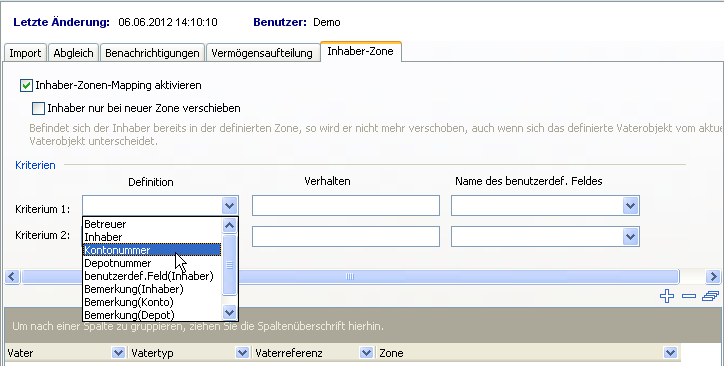
Task: Switch to the Import tab
Action: [x=25, y=53]
